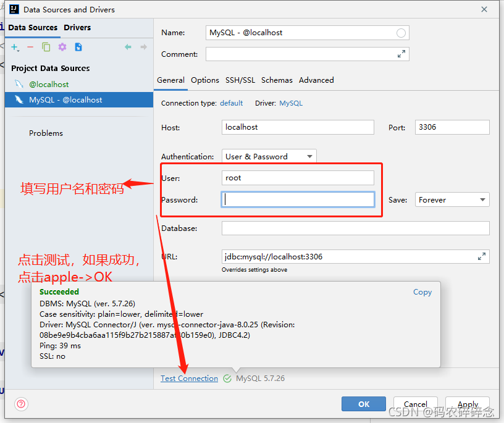Screen dimensions: 504x423
Task: Select the @localhost data source
Action: [x=79, y=84]
